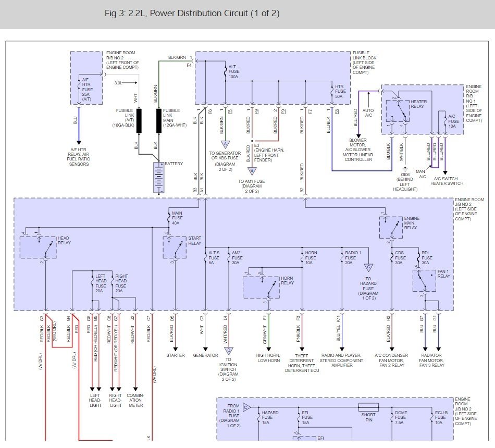This screenshot has width=495, height=448.
Task: Click 'HAZARD FUSE 15A' label
Action: coord(270,417)
